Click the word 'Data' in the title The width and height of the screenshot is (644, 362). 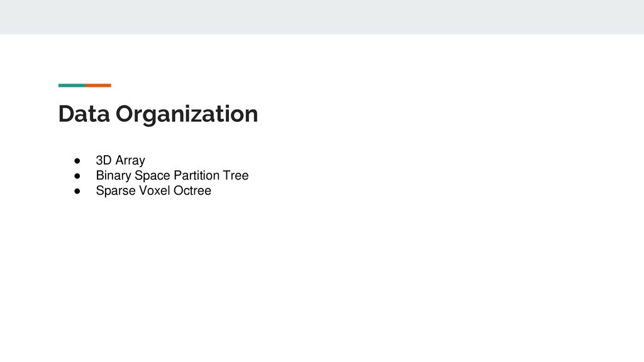(x=84, y=114)
